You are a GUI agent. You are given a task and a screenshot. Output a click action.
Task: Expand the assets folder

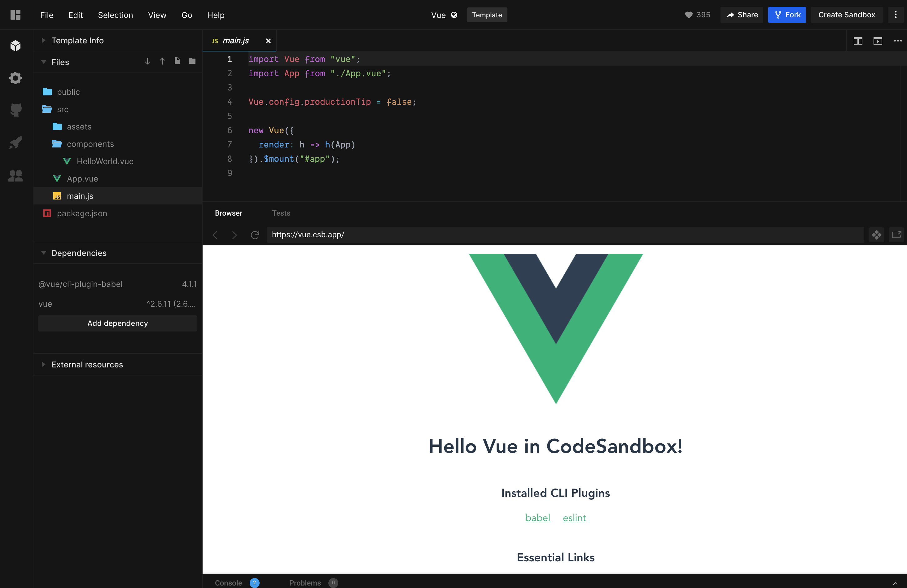click(118, 126)
